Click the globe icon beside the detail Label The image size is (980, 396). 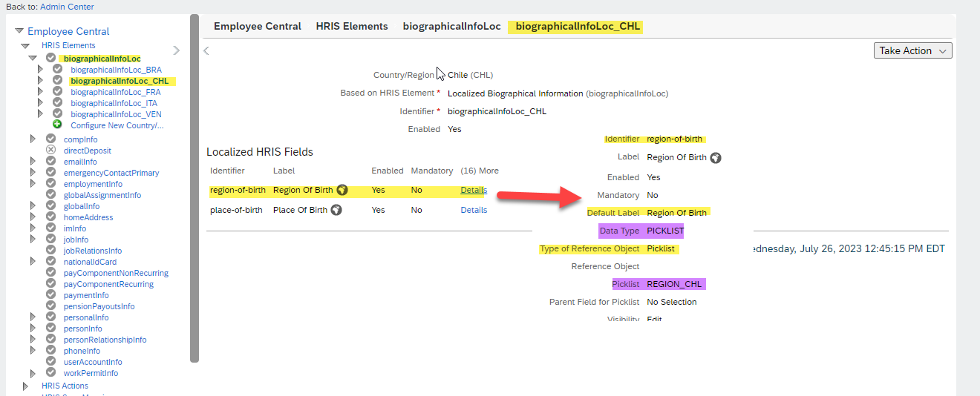(716, 158)
